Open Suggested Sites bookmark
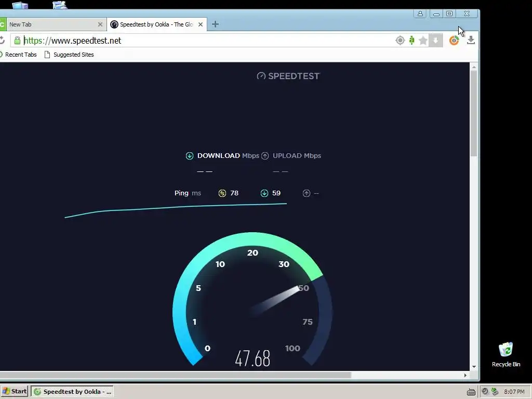 click(x=69, y=55)
